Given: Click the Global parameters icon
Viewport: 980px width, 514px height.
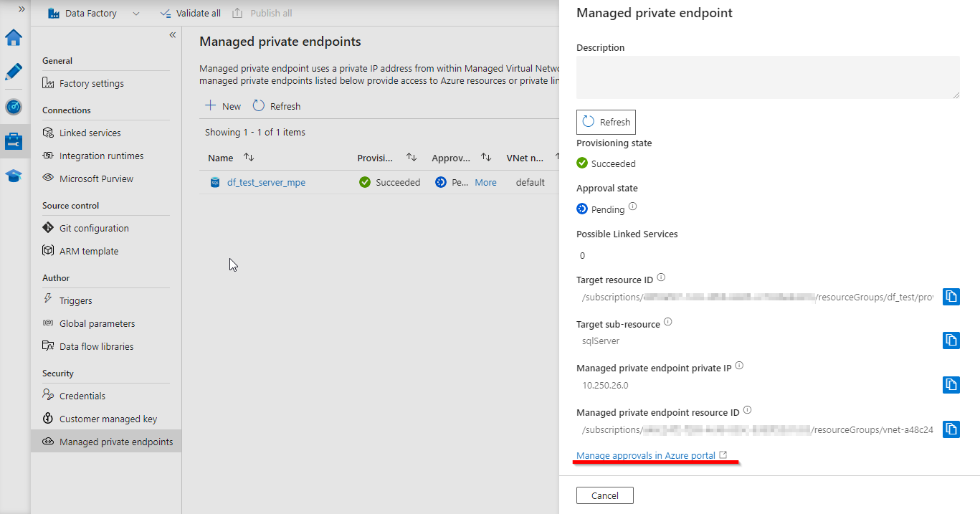Looking at the screenshot, I should pos(48,323).
